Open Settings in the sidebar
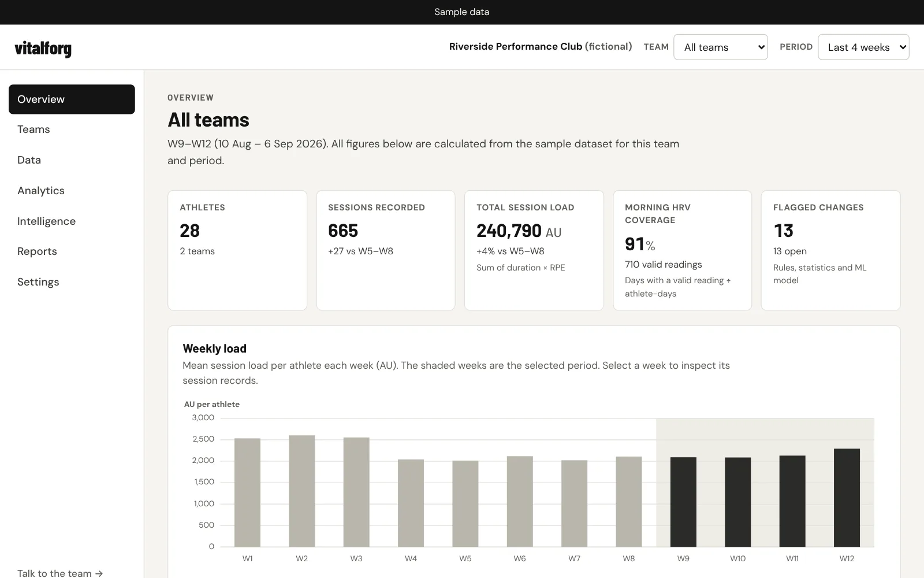Viewport: 924px width, 578px height. click(72, 282)
